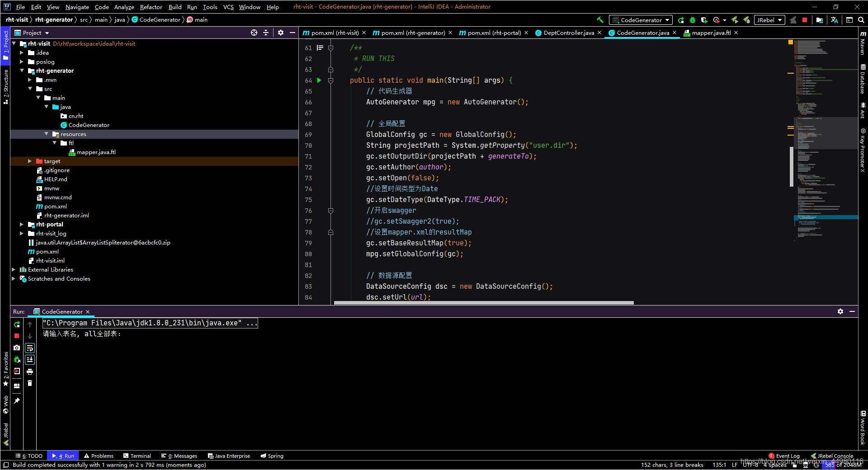Viewport: 868px width, 470px height.
Task: Open the Terminal tool window button
Action: [137, 456]
